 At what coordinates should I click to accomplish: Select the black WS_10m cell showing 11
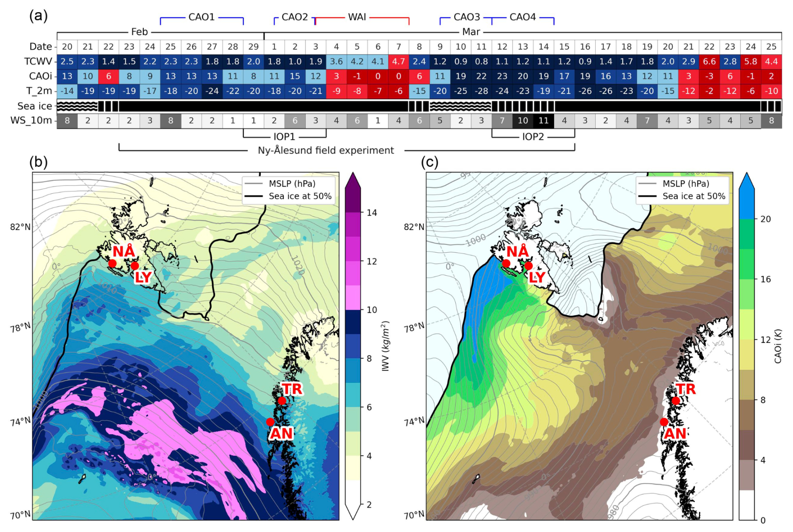coord(543,121)
